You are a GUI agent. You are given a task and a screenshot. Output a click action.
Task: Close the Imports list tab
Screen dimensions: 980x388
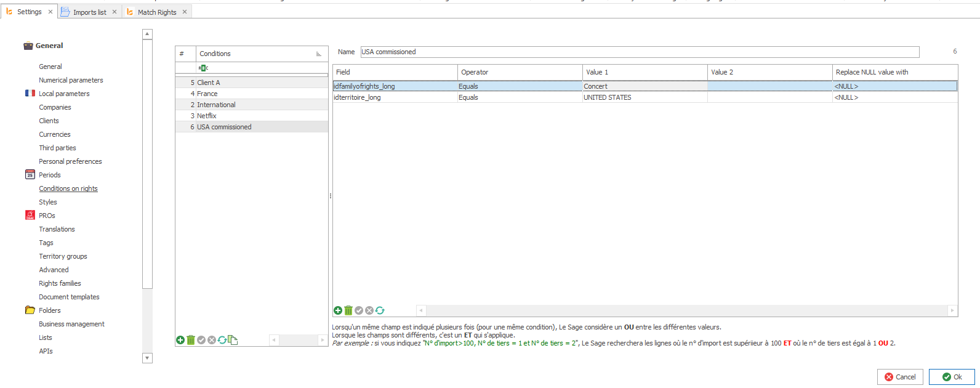114,12
